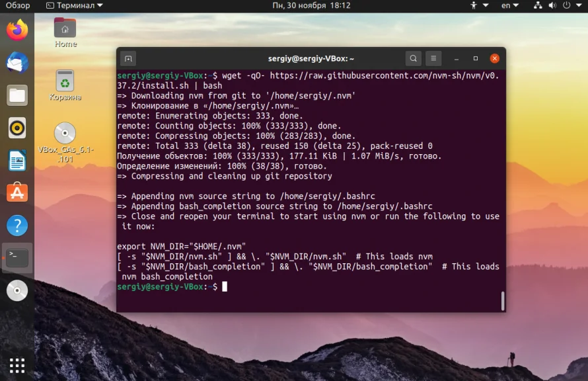Click the 'Downloading nvm from git' line
The width and height of the screenshot is (588, 381).
pyautogui.click(x=236, y=96)
